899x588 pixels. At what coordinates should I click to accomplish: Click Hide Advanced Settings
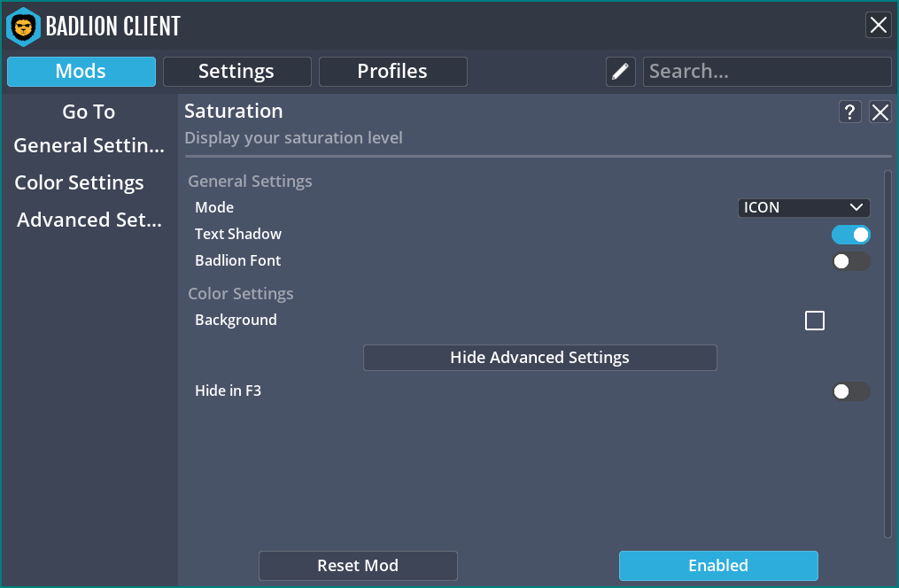(x=539, y=358)
